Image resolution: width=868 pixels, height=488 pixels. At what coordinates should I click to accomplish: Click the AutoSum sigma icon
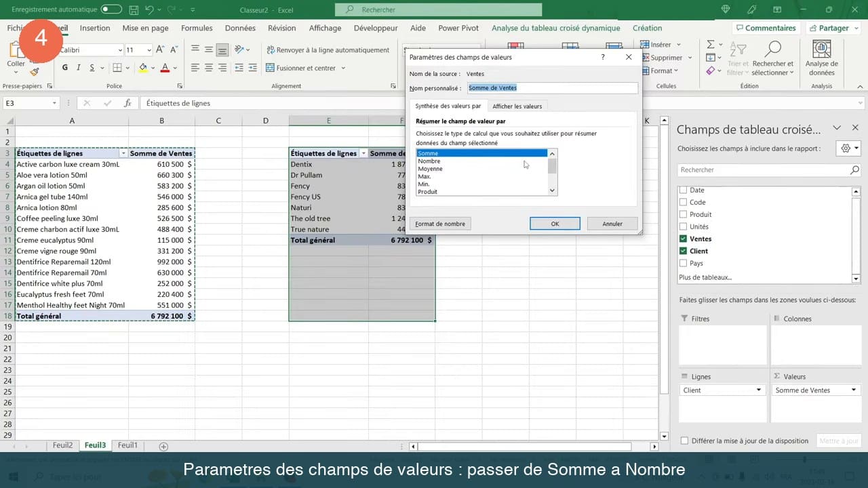coord(710,45)
